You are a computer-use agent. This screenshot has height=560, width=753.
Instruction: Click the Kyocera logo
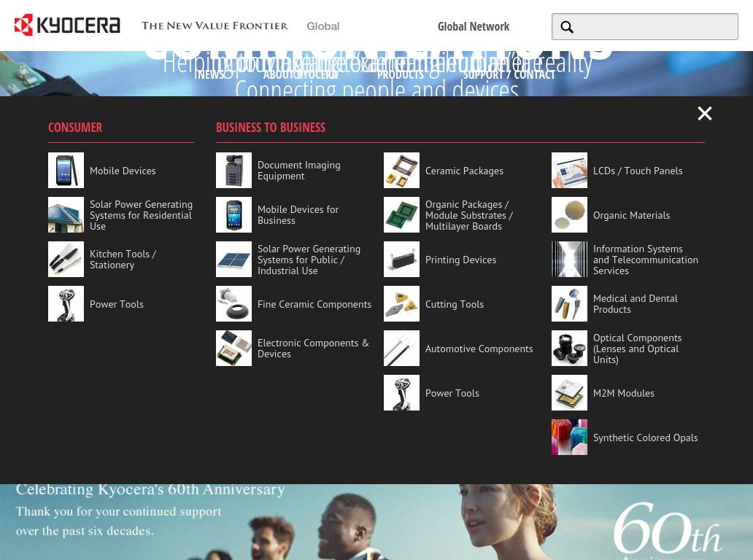(67, 25)
